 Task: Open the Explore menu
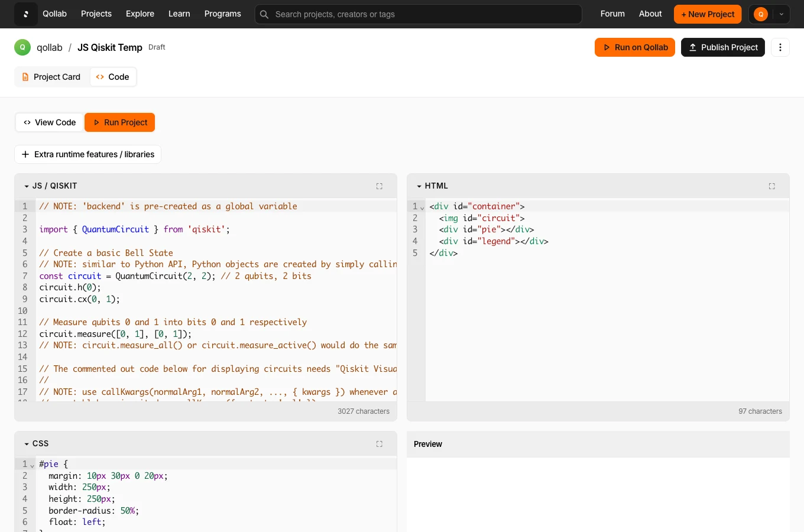(140, 14)
